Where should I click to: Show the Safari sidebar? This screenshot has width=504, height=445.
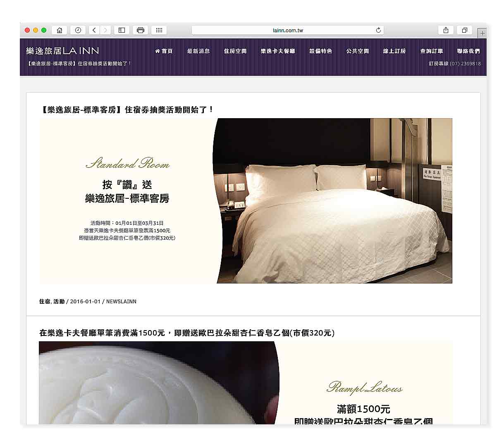pos(122,30)
